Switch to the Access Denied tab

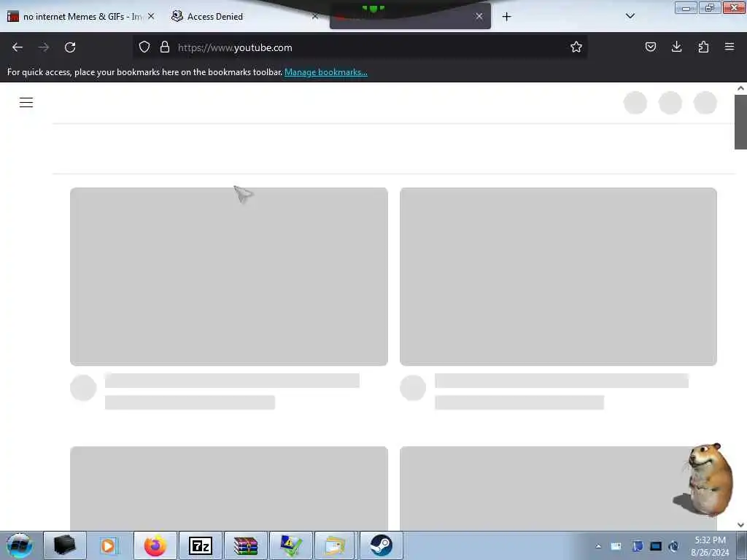coord(244,17)
